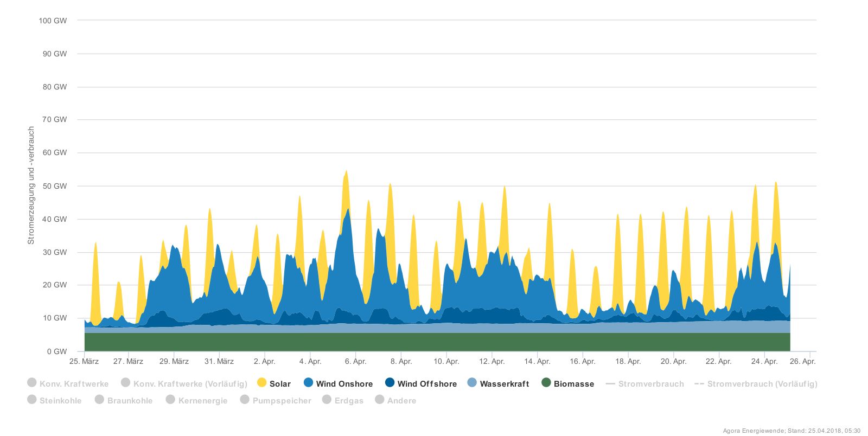Viewport: 868px width, 436px height.
Task: Click the grey Braunkohle legend dot
Action: pyautogui.click(x=99, y=400)
